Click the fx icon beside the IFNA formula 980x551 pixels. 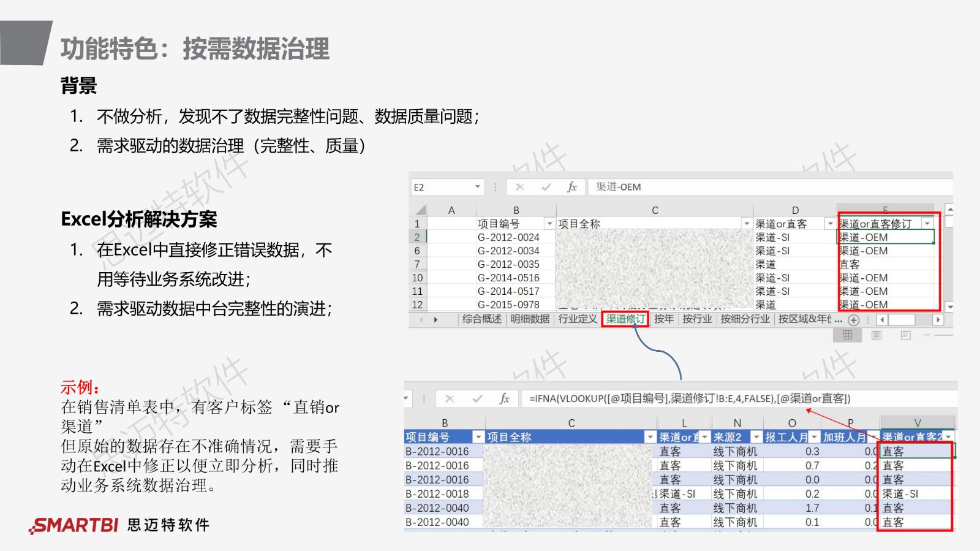[x=504, y=399]
